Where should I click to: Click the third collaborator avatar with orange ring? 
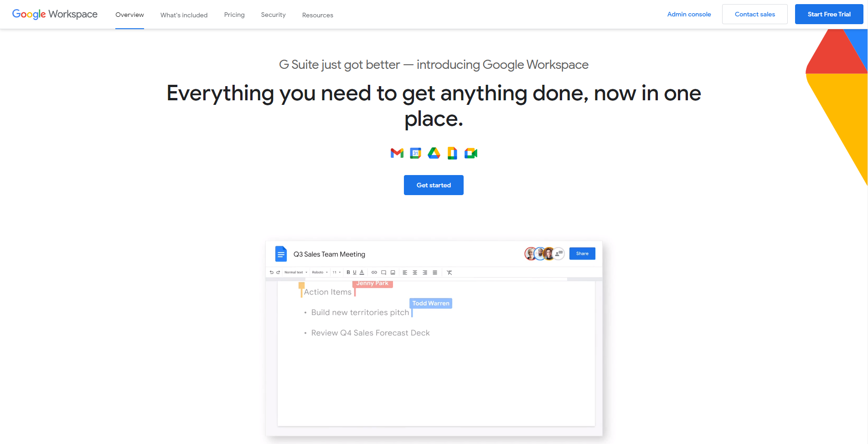click(549, 253)
